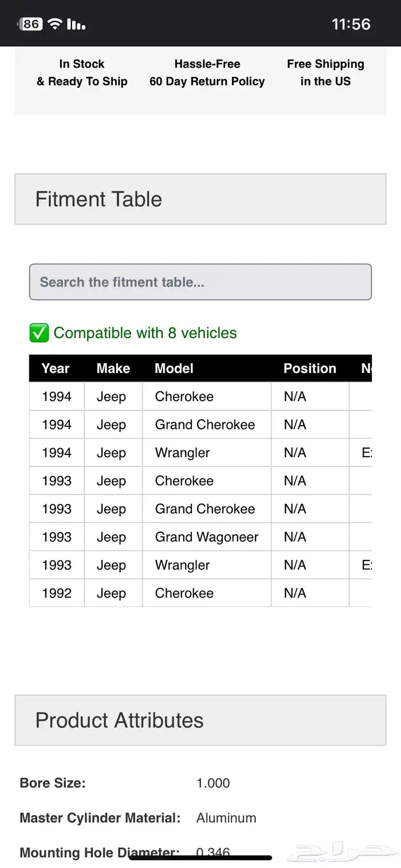Tap the Free Shipping in the US text
The height and width of the screenshot is (868, 401).
(325, 73)
